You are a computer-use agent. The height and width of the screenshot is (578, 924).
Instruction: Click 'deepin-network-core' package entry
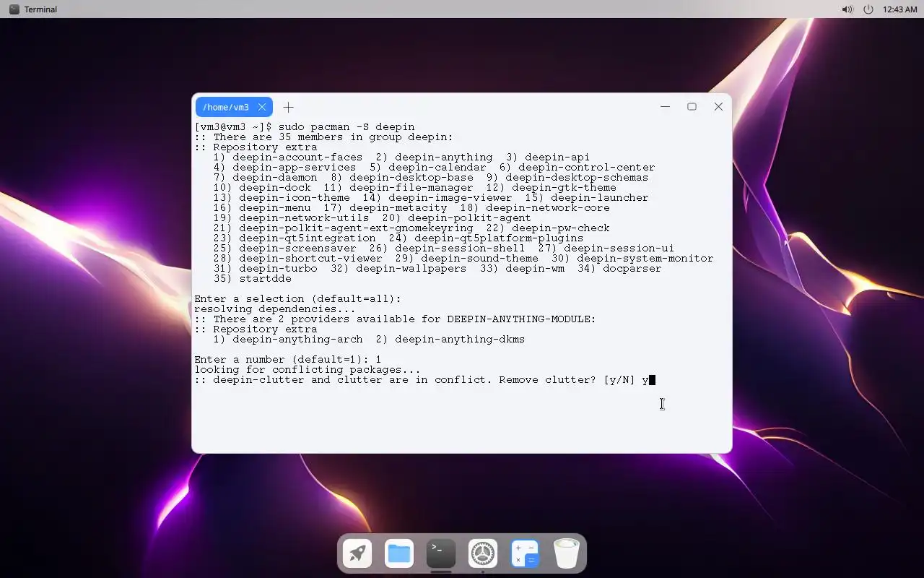(x=548, y=207)
